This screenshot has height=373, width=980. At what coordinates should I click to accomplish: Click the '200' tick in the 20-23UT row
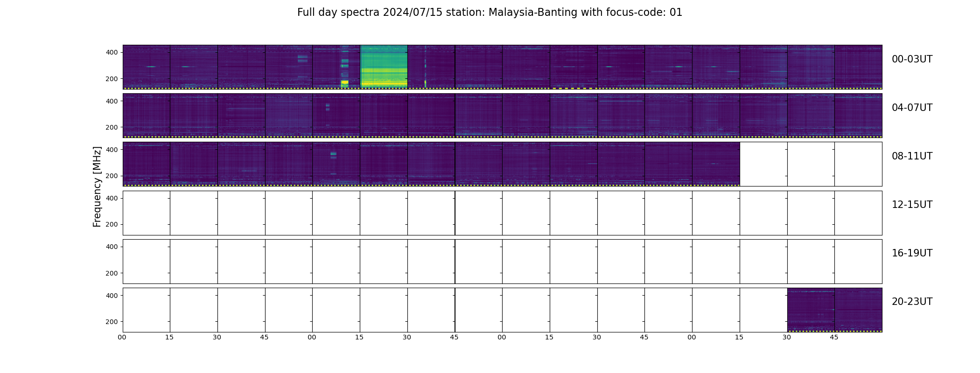coord(112,322)
